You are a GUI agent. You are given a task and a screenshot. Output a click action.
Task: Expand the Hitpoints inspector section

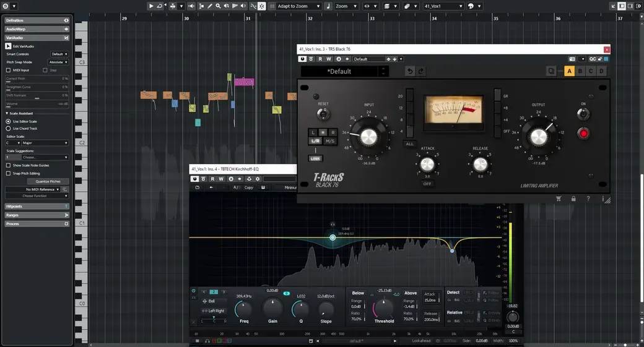point(37,207)
